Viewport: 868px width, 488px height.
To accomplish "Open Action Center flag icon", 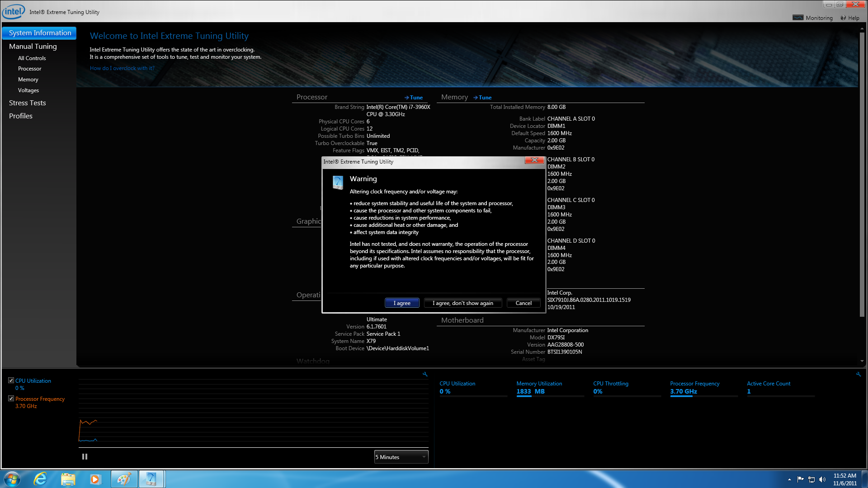I will tap(801, 479).
